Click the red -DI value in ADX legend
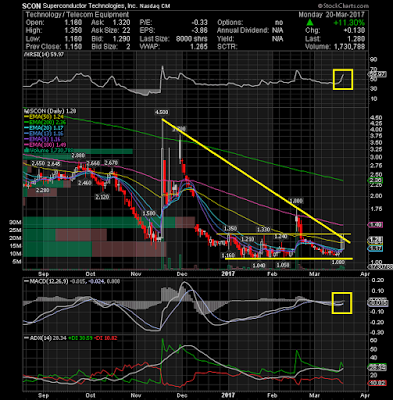This screenshot has width=393, height=400. [106, 338]
